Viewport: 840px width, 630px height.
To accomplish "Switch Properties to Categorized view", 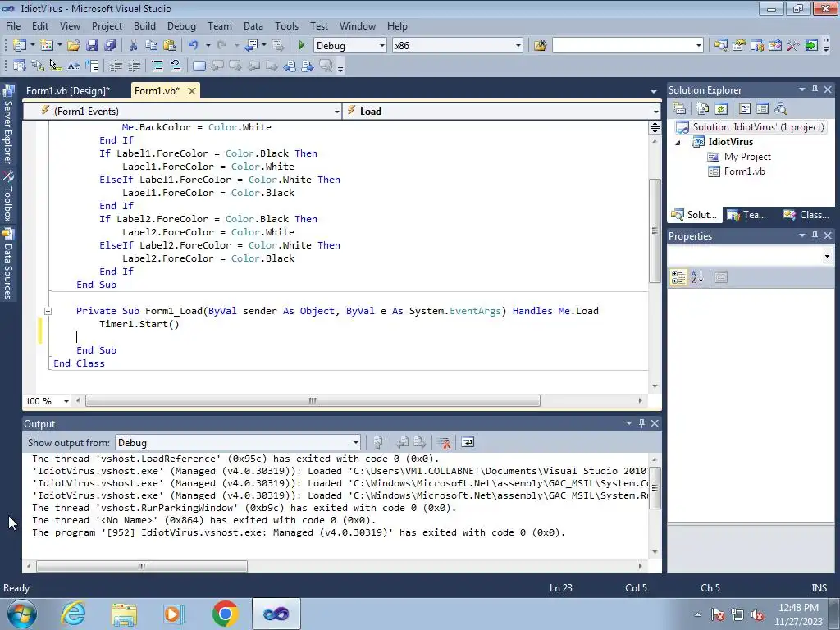I will click(678, 277).
